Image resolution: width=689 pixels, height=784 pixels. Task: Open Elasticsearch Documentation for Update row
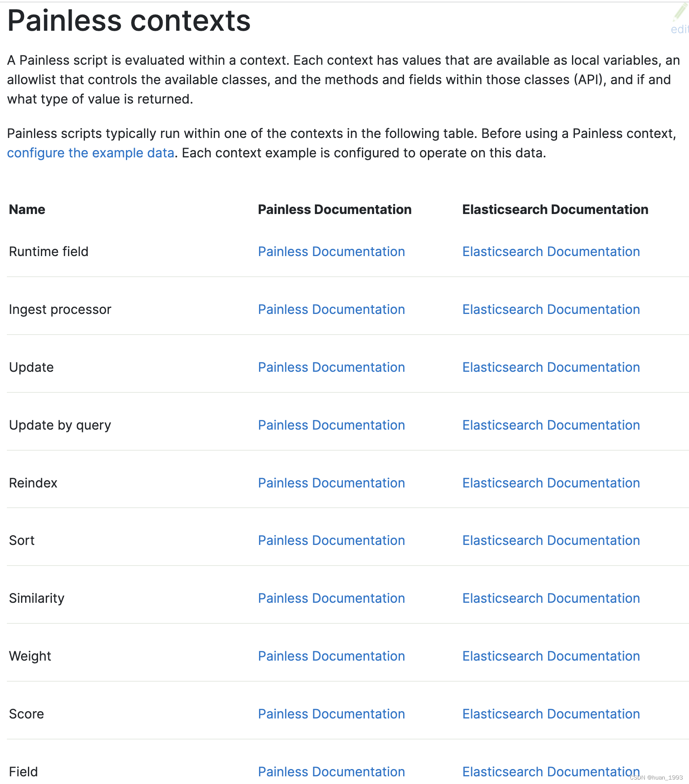coord(551,367)
